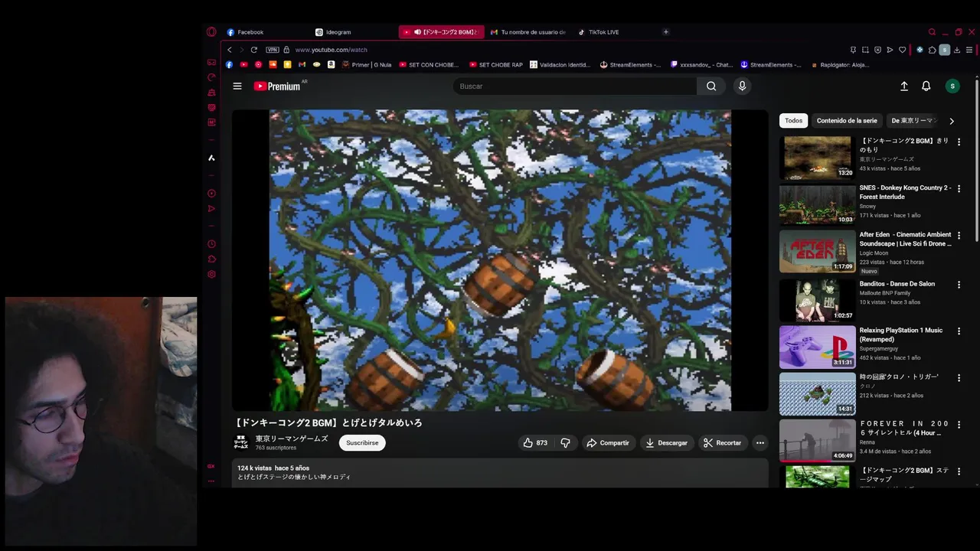Open Opera easy setup sliders icon

tap(969, 50)
